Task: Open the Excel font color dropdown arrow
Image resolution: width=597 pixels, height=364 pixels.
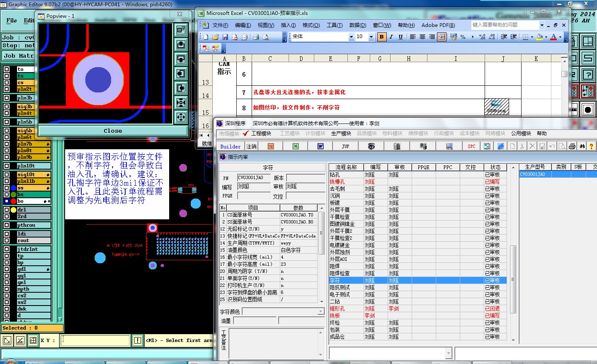Action: click(560, 37)
